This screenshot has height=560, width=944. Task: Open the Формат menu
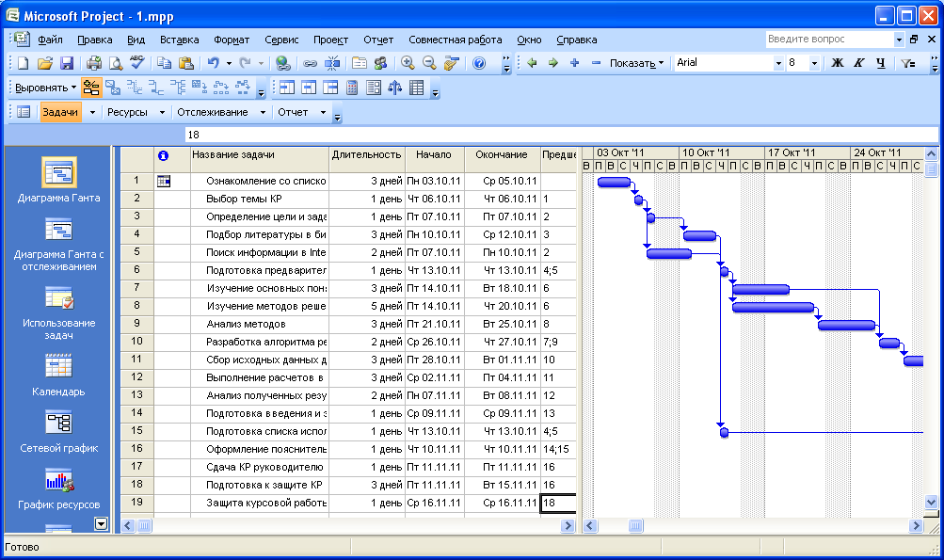click(232, 40)
